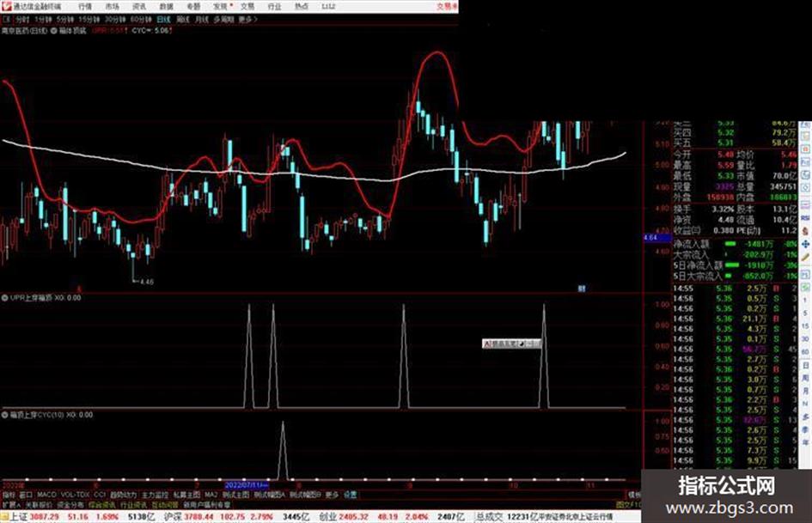Select the 月线 monthly chart tab
This screenshot has height=523, width=812.
point(201,19)
